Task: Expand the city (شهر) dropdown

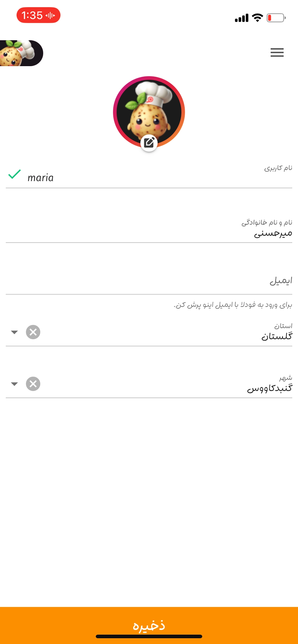Action: coord(14,384)
